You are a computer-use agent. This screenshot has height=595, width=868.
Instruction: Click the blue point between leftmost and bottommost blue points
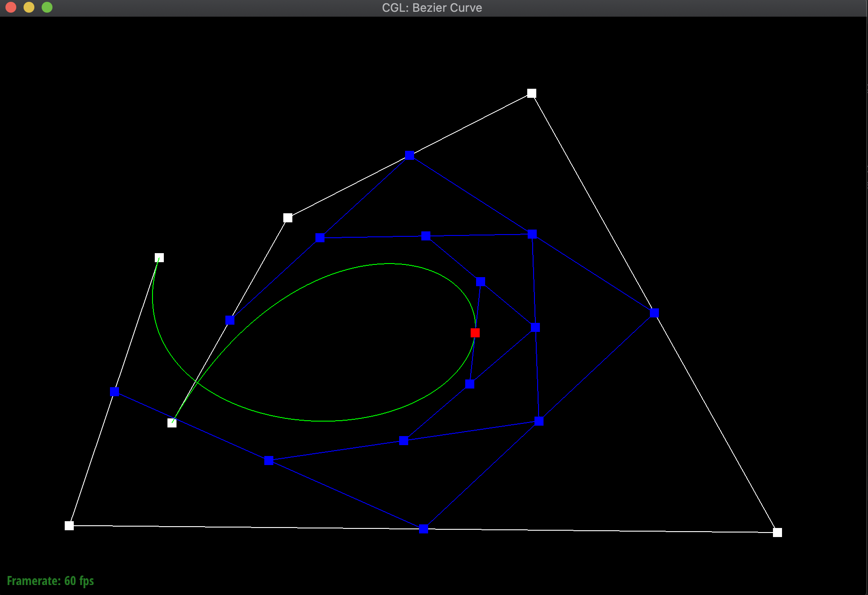268,461
